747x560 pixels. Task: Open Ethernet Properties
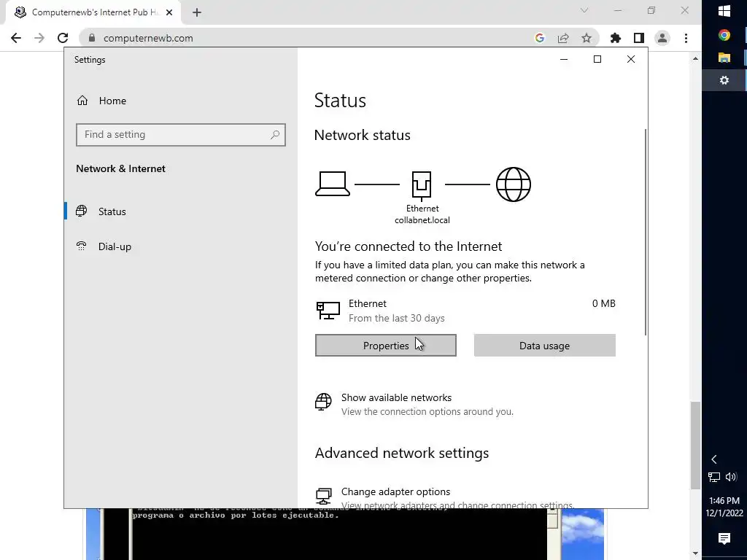point(385,345)
